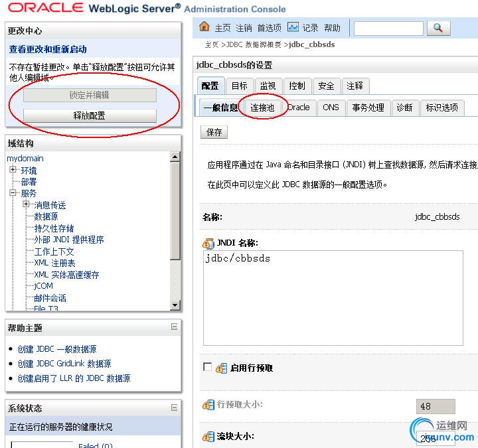This screenshot has width=478, height=448.
Task: Click the JNDI 名称 text area
Action: tap(333, 298)
